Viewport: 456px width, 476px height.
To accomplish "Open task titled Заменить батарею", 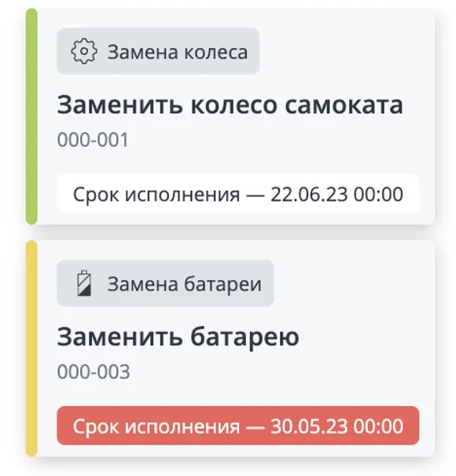I will coord(178,338).
